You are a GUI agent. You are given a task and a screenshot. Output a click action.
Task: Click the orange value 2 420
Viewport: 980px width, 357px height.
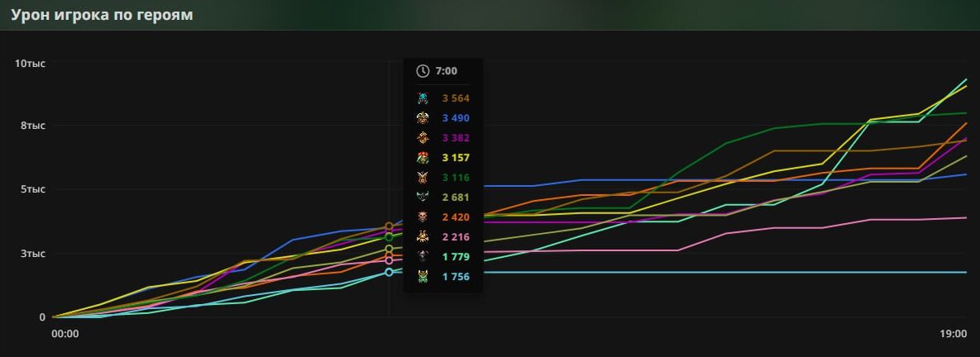coord(456,217)
